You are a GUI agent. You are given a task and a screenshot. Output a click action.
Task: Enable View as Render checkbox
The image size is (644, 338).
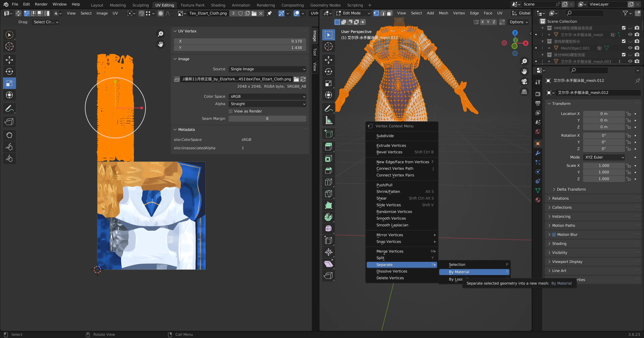click(230, 111)
